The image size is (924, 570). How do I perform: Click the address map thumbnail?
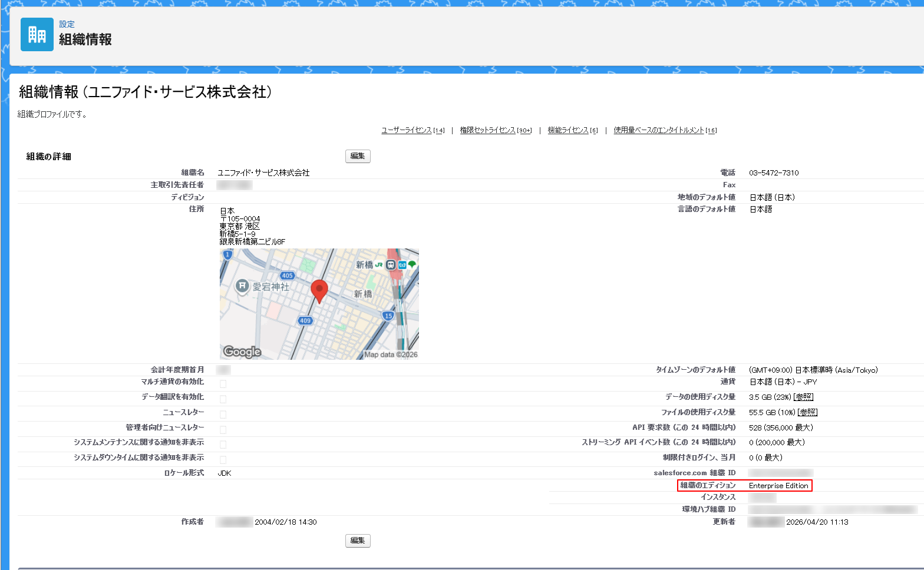click(x=319, y=304)
